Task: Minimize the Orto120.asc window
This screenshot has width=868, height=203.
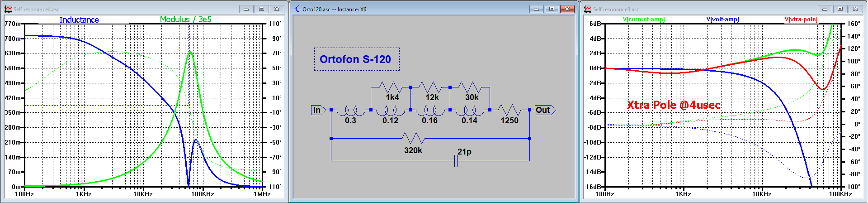Action: 536,9
